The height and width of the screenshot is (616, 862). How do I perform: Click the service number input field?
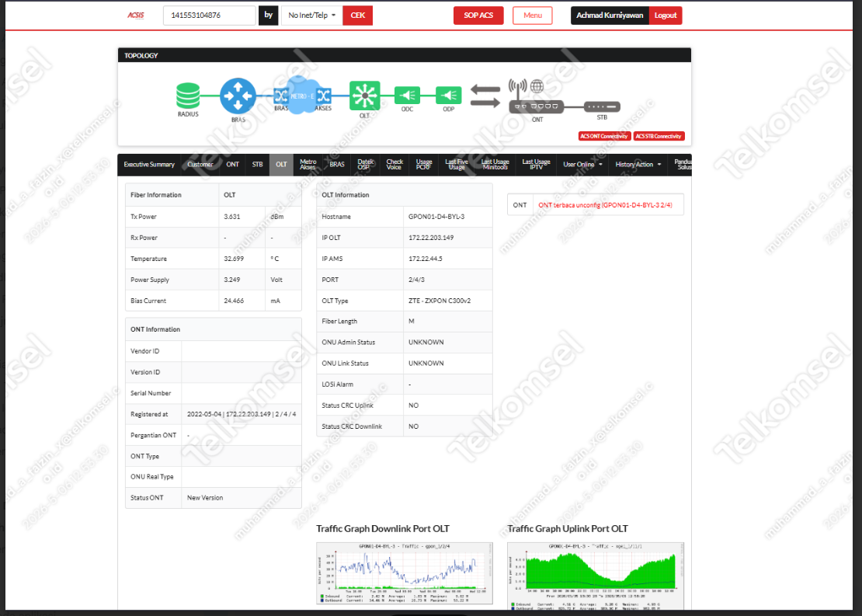[x=210, y=16]
